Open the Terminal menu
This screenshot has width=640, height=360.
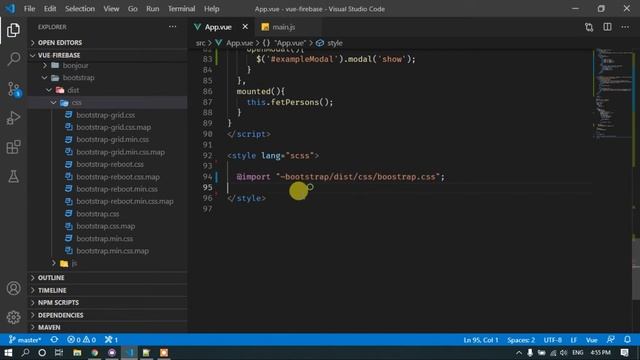coord(181,9)
